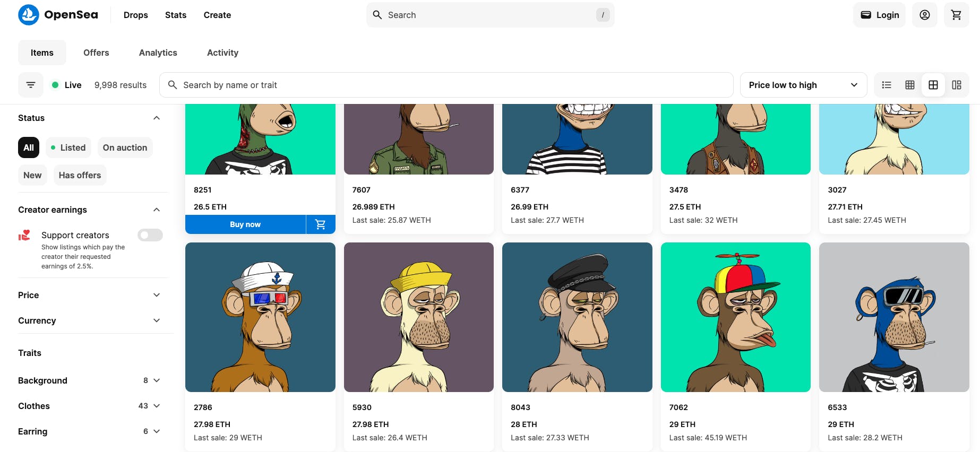This screenshot has width=980, height=452.
Task: Select the mosaic layout view icon
Action: click(957, 85)
